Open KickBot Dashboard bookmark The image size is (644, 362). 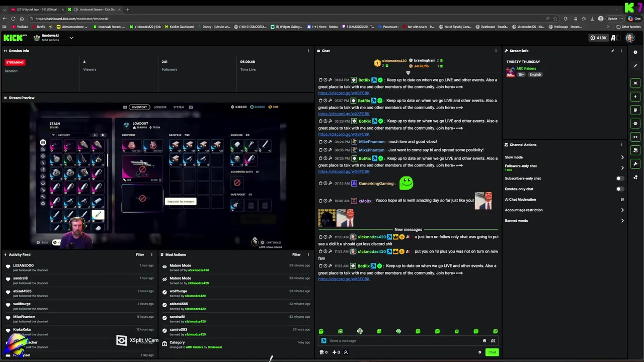179,27
